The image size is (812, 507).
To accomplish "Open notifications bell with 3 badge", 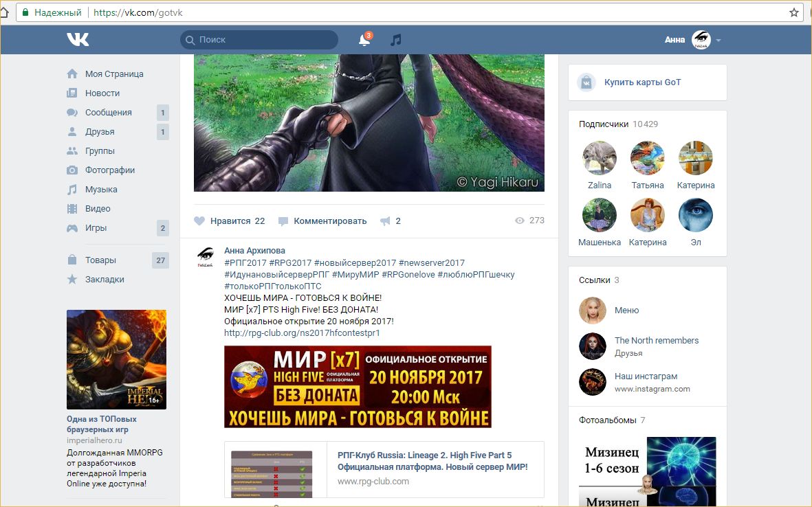I will point(364,39).
